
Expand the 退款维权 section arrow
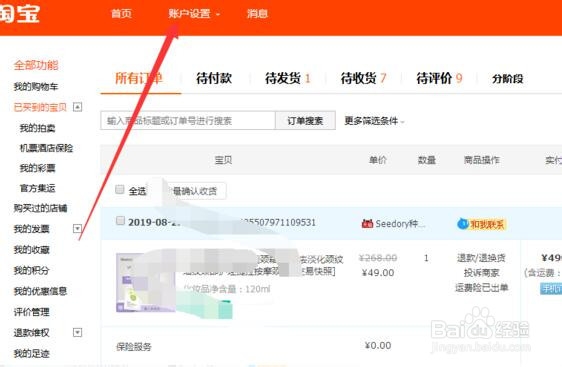click(77, 332)
